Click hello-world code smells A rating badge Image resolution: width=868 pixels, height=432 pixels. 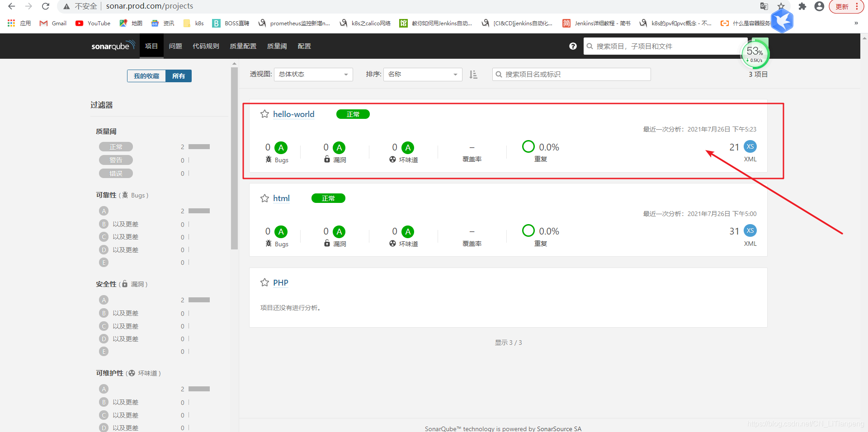(x=408, y=148)
